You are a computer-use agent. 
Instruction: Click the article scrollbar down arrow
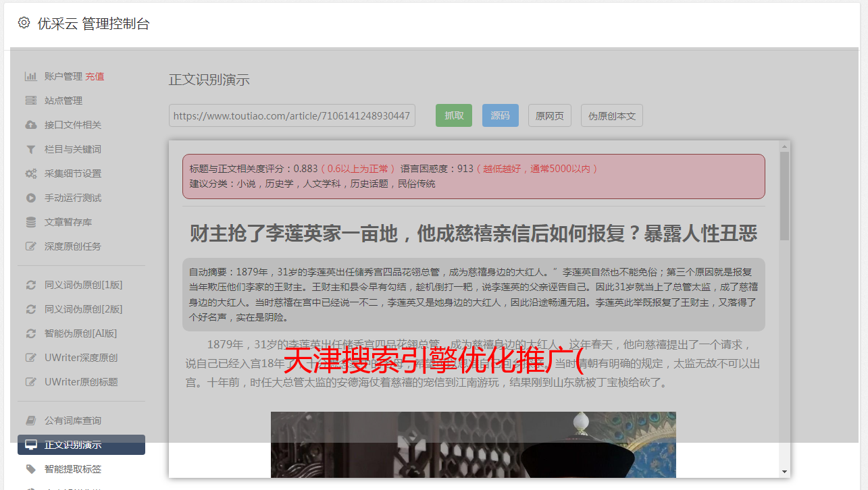(784, 472)
